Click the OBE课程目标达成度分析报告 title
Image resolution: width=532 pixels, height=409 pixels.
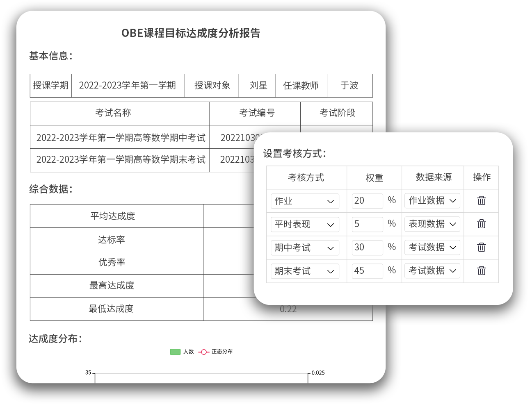(191, 33)
